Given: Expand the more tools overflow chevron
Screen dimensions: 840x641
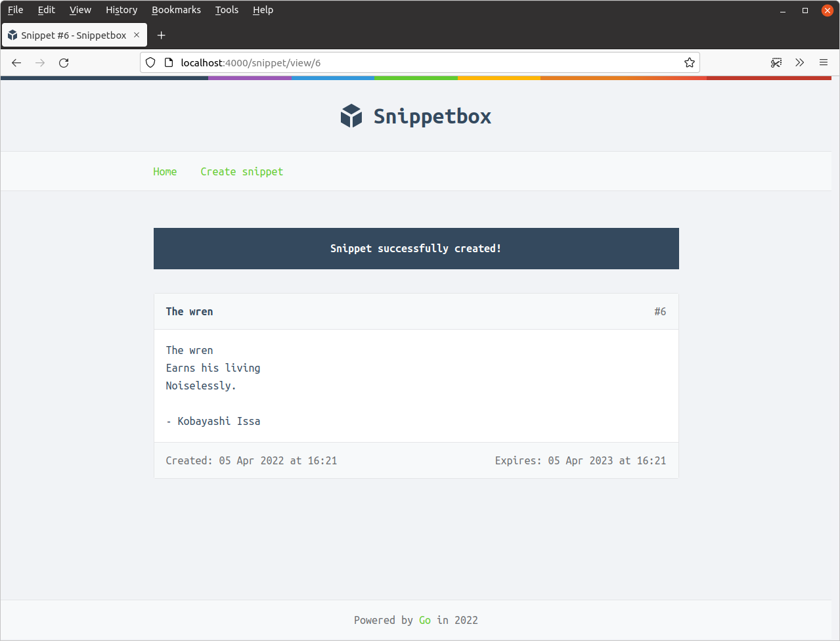Looking at the screenshot, I should (x=799, y=63).
